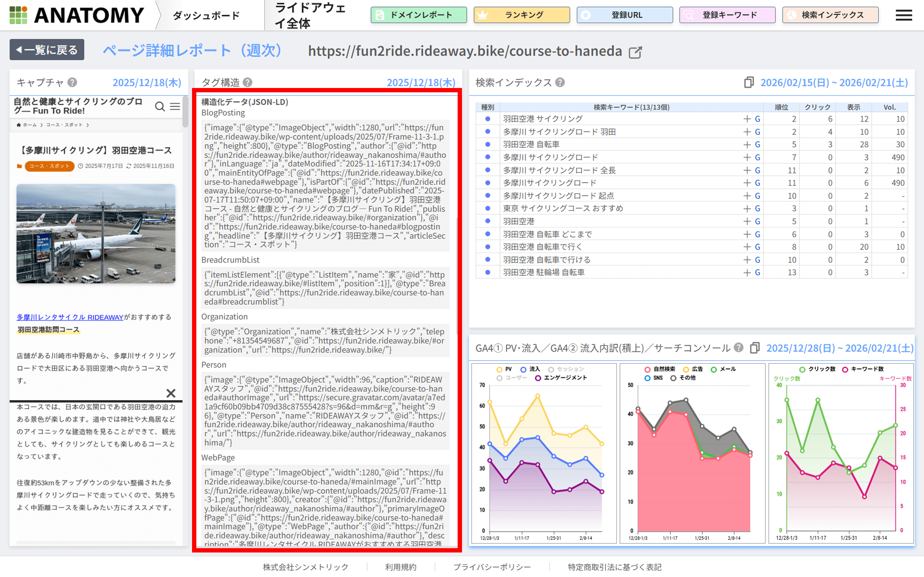
Task: Close the capture overlay with X icon
Action: [171, 393]
